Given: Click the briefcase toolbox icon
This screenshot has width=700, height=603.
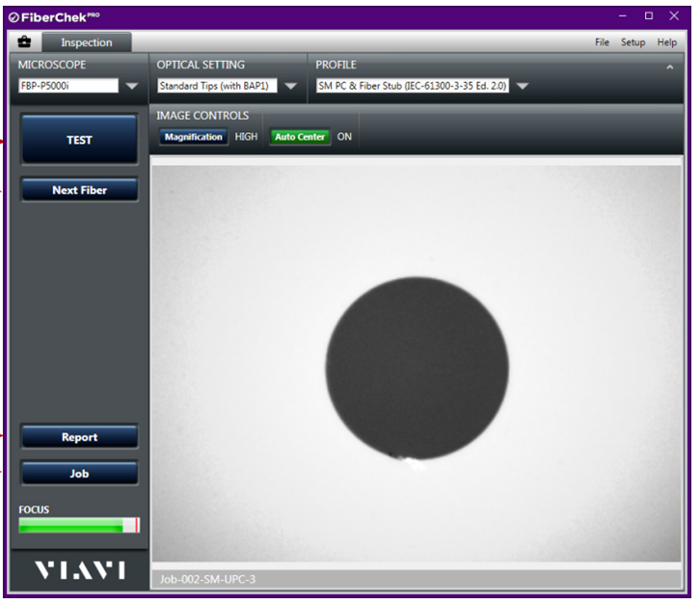Looking at the screenshot, I should (24, 42).
